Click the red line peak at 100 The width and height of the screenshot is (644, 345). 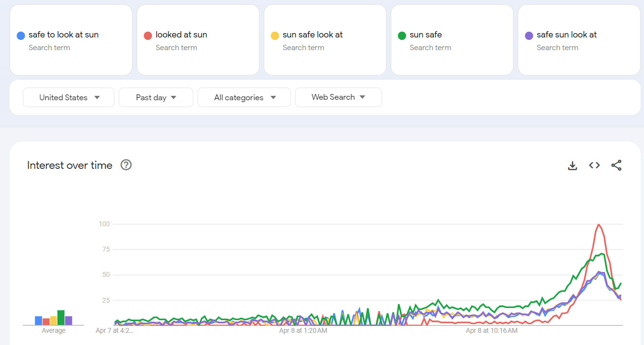598,224
